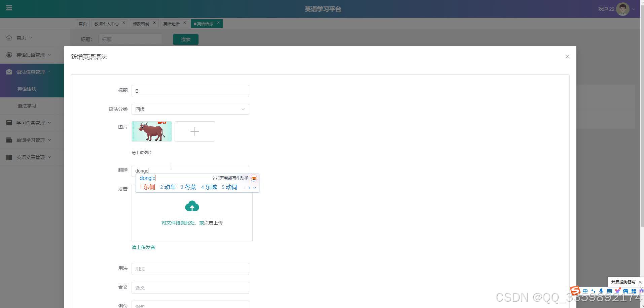Close the 新增英语语法 dialog
This screenshot has height=308, width=644.
[x=567, y=57]
